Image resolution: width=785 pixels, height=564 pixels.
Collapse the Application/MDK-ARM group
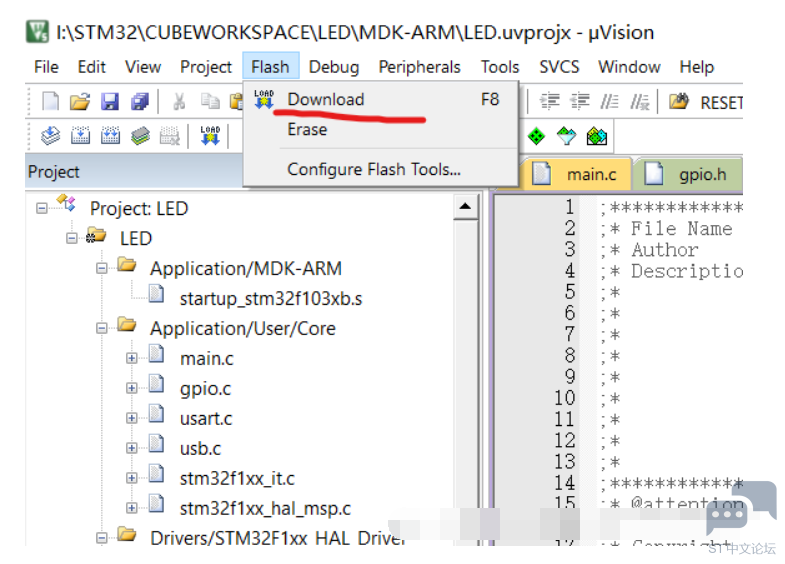pos(102,268)
